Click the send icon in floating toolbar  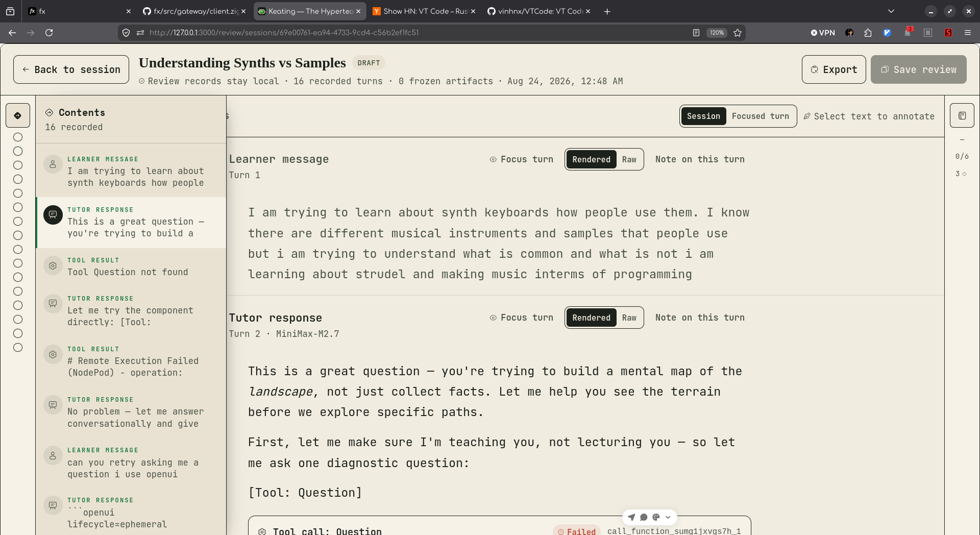(631, 517)
